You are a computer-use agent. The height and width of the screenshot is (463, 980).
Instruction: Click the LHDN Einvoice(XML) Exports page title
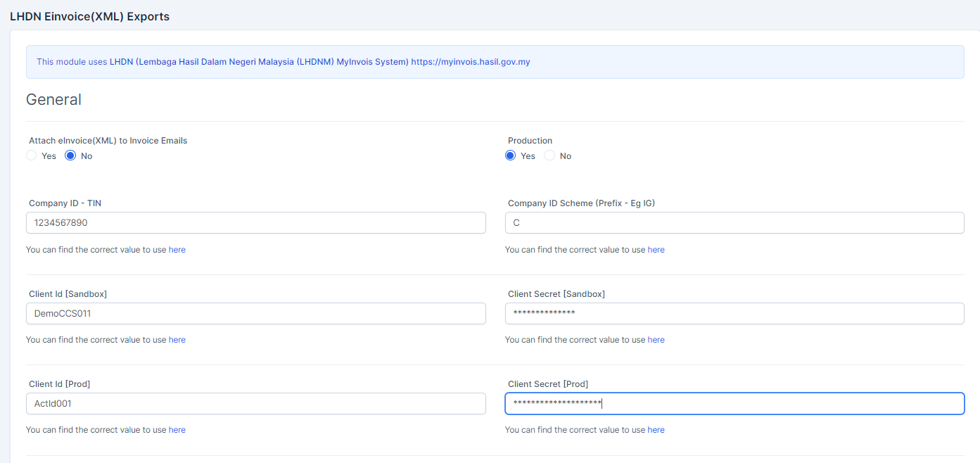coord(89,16)
